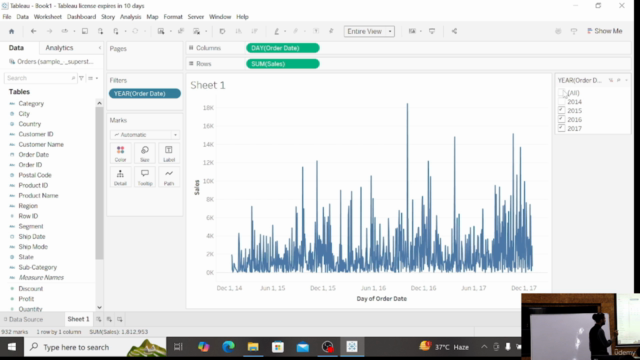This screenshot has height=360, width=640.
Task: Open Microsoft Edge from the taskbar
Action: pyautogui.click(x=228, y=347)
